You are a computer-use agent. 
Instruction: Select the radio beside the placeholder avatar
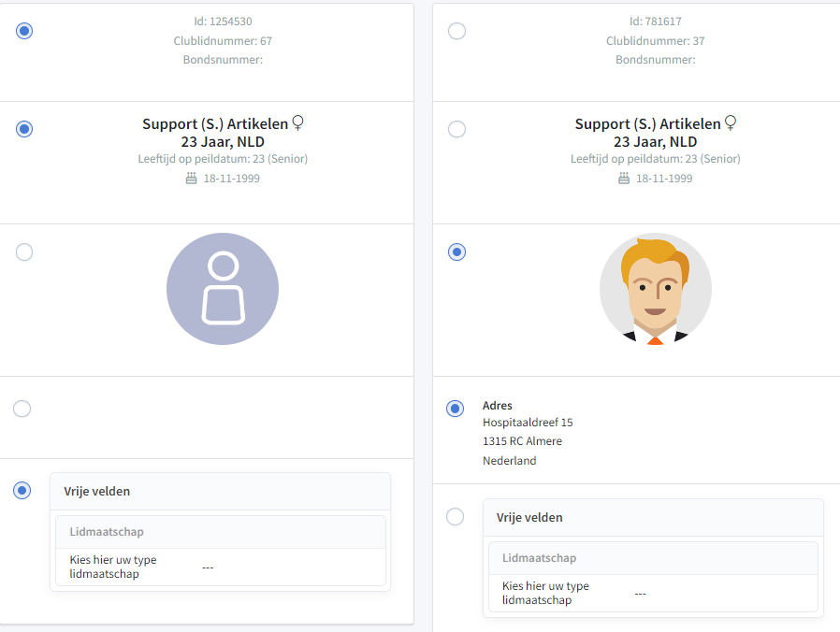click(x=24, y=252)
